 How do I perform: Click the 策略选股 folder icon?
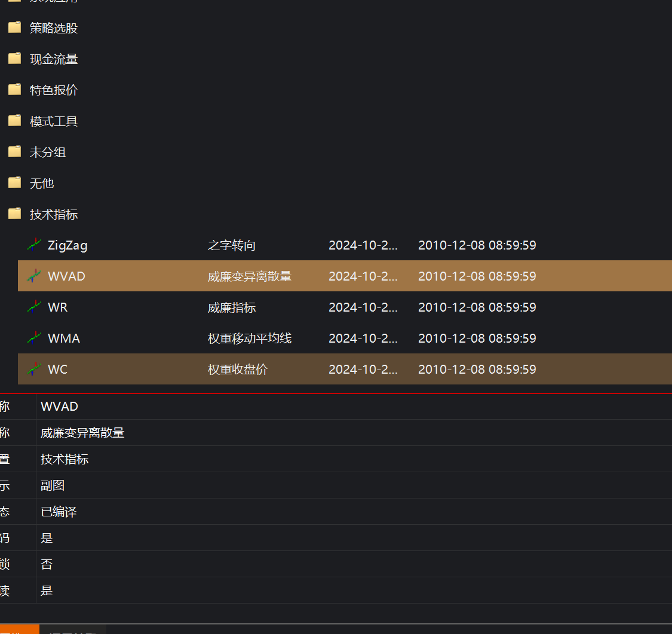point(15,27)
